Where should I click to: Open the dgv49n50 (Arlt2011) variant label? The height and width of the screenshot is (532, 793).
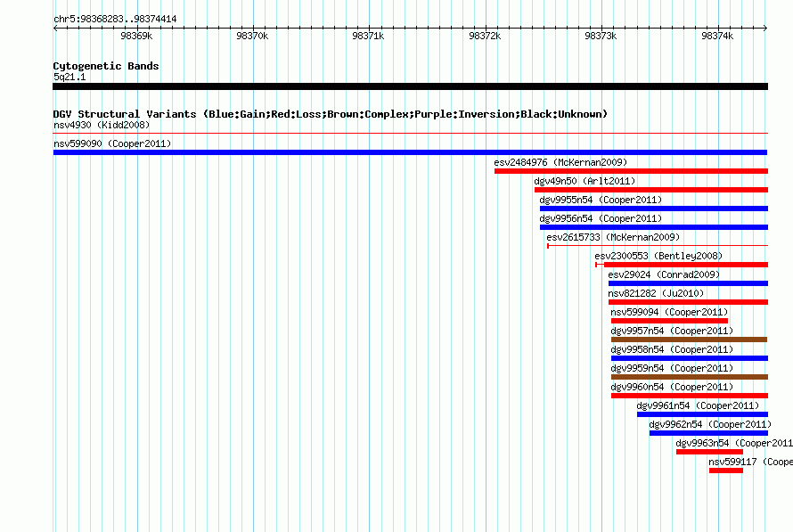click(585, 181)
